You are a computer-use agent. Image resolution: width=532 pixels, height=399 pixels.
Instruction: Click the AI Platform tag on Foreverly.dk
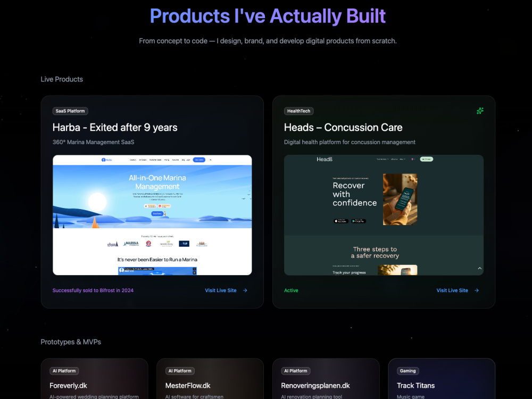pyautogui.click(x=64, y=371)
